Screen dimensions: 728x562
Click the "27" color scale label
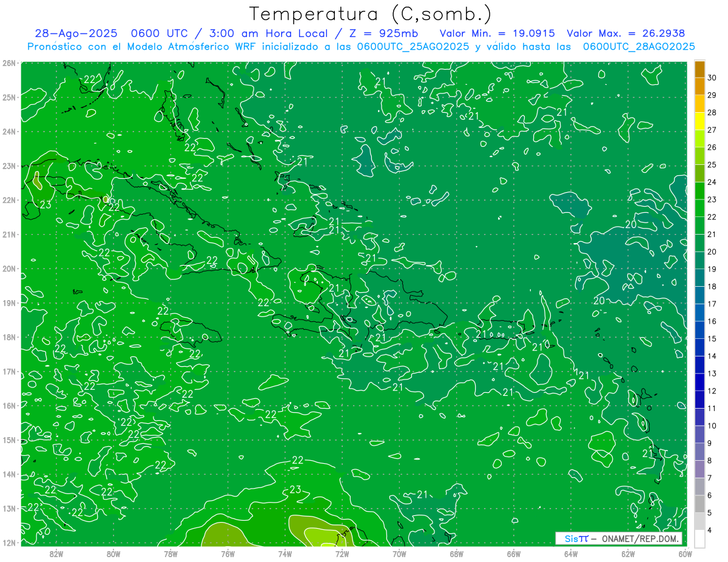coord(712,130)
